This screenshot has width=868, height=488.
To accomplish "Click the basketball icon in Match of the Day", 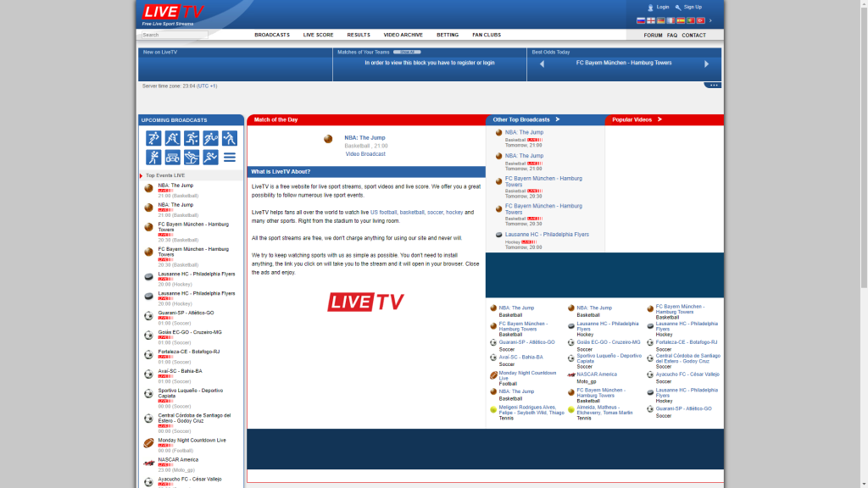I will (328, 139).
